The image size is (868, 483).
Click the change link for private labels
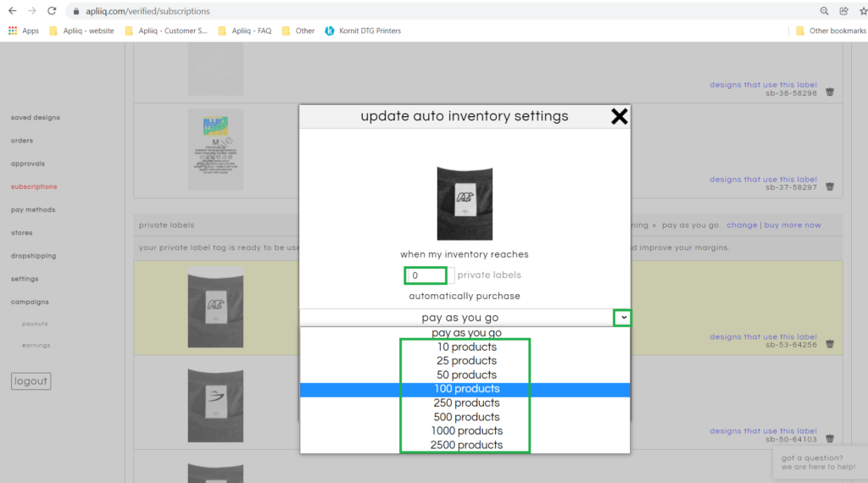(x=742, y=225)
